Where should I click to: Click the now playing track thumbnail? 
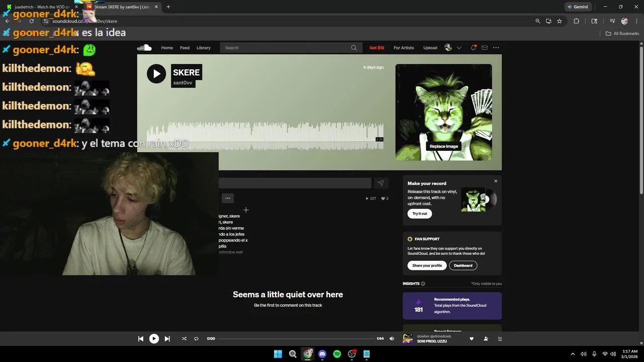[408, 339]
